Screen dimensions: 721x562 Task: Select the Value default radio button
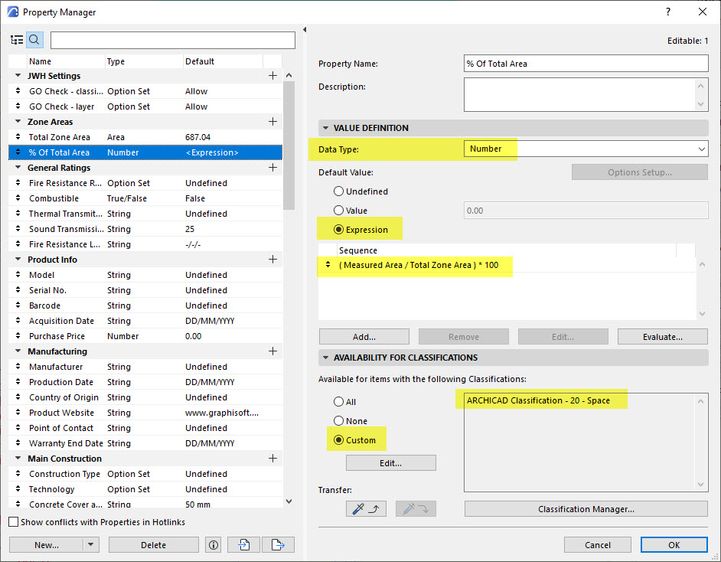[339, 210]
